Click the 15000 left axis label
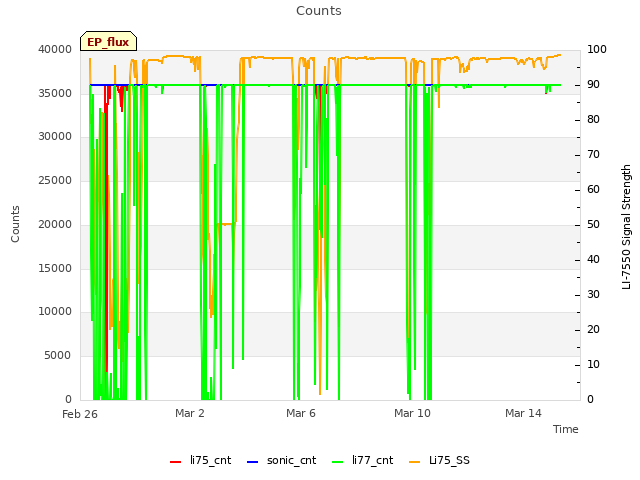The height and width of the screenshot is (480, 640). [x=55, y=268]
